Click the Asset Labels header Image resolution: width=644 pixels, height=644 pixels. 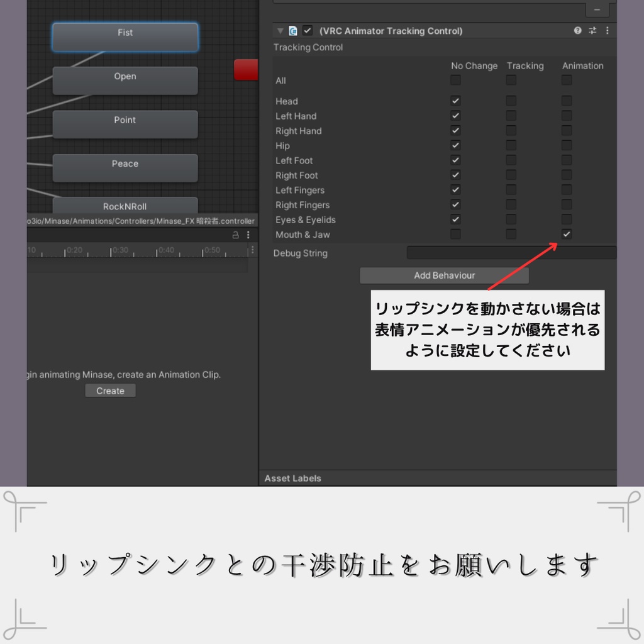[x=292, y=478]
